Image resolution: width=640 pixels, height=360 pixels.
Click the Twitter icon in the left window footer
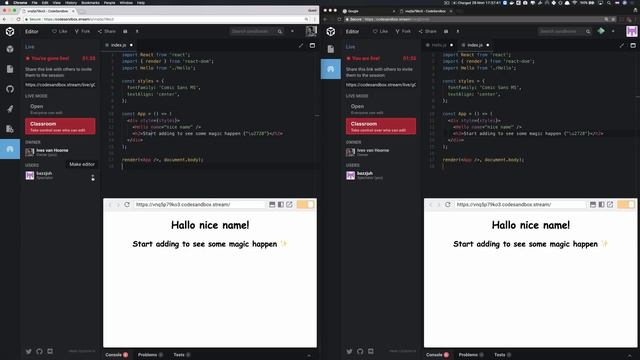(29, 351)
